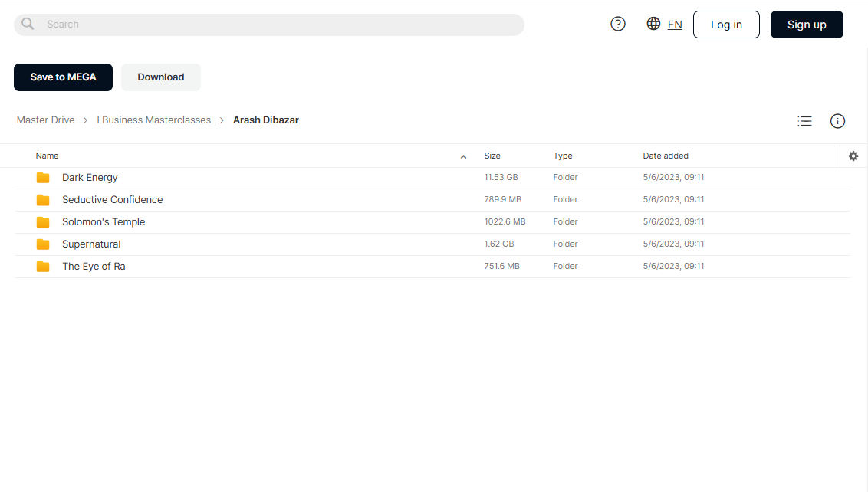Click Folder type in Supernatural row

pos(565,244)
